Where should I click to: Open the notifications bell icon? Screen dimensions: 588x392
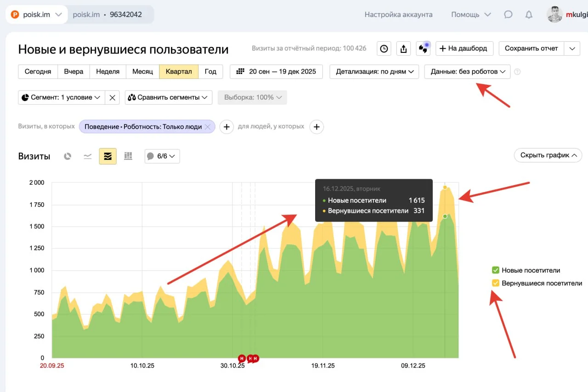click(529, 15)
